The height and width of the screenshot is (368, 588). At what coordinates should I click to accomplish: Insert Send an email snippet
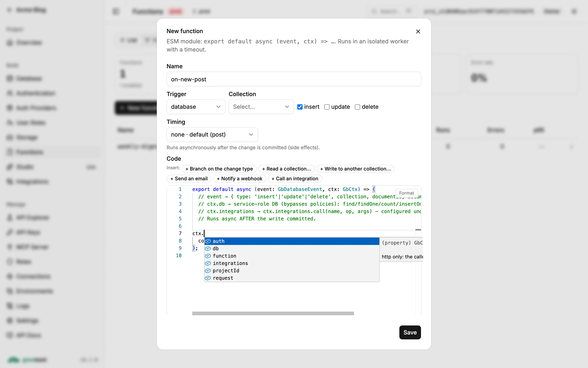coord(189,179)
